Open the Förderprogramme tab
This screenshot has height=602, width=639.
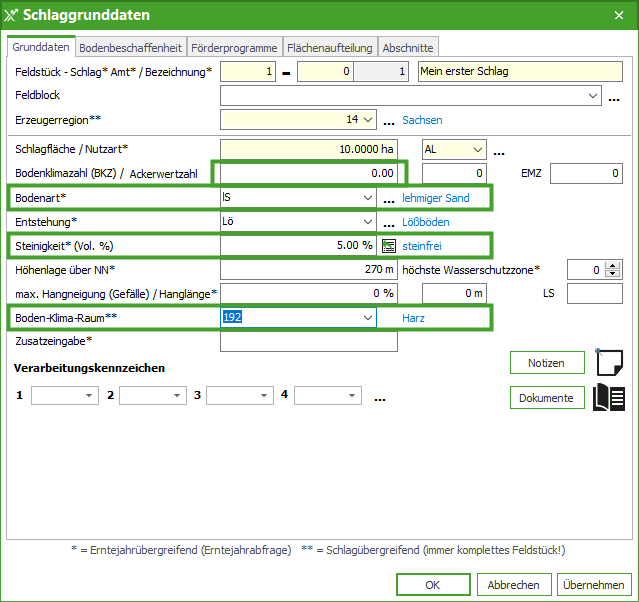point(234,47)
